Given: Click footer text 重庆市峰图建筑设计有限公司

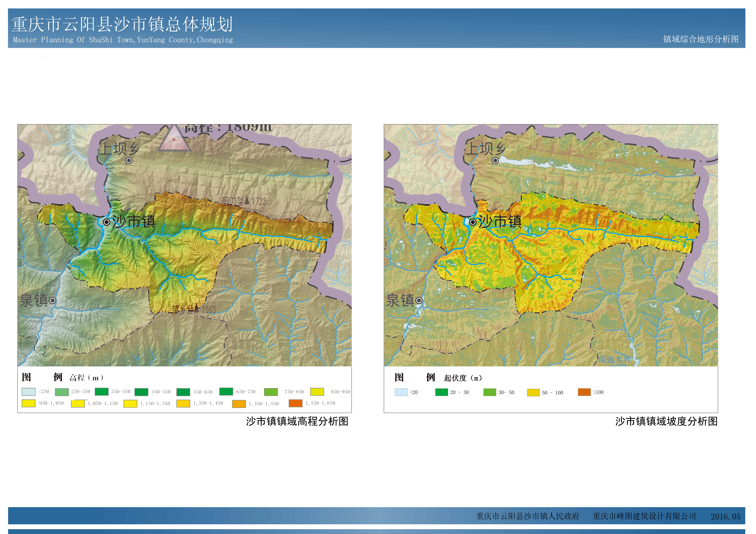Looking at the screenshot, I should pos(644,516).
